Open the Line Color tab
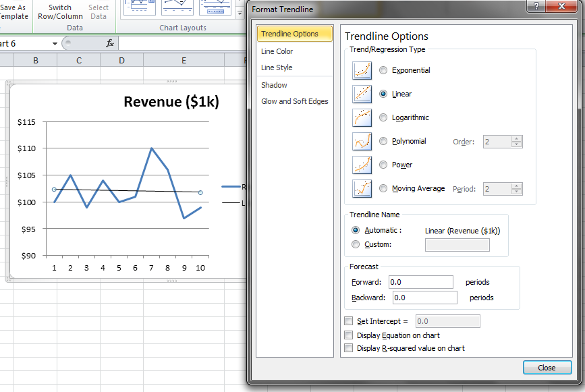Viewport: 585px width, 392px height. [277, 51]
